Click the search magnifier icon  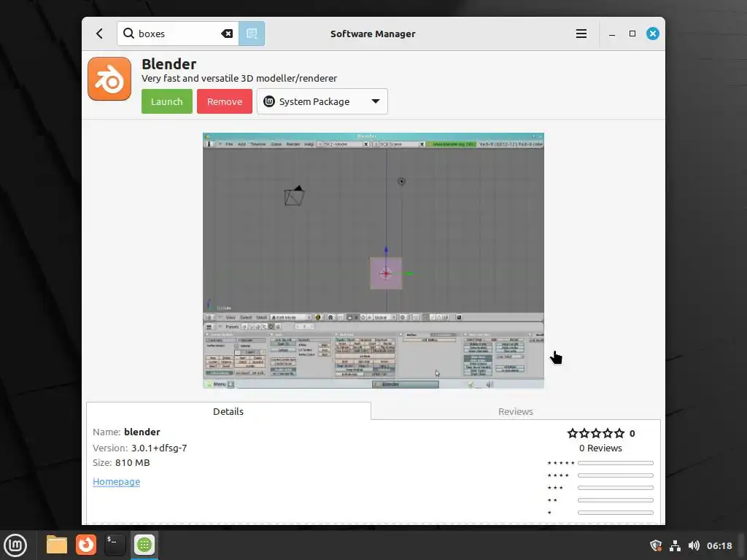(128, 34)
